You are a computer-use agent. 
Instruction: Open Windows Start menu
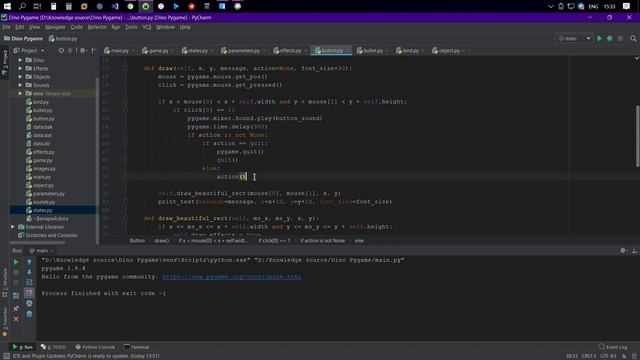click(7, 6)
